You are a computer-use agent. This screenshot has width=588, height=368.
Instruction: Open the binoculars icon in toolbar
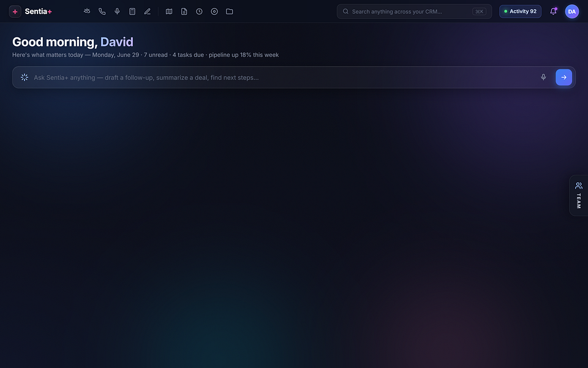(87, 11)
